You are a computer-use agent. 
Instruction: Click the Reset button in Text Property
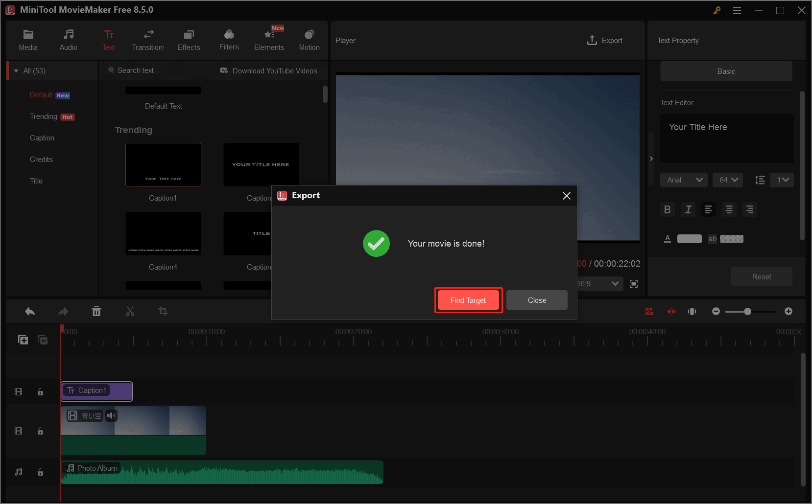coord(762,276)
